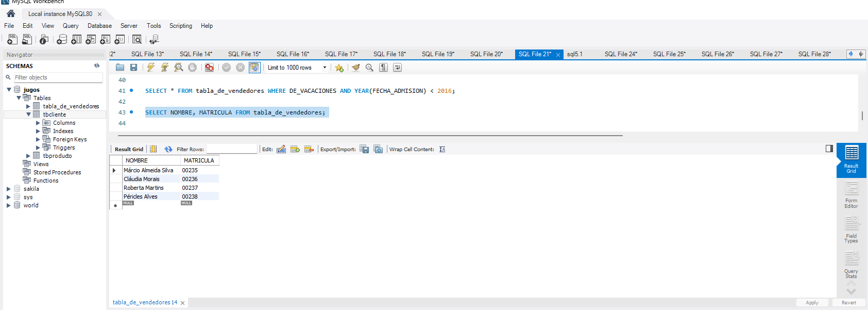Go to the home screen tab
Viewport: 868px width, 310px height.
[x=11, y=14]
